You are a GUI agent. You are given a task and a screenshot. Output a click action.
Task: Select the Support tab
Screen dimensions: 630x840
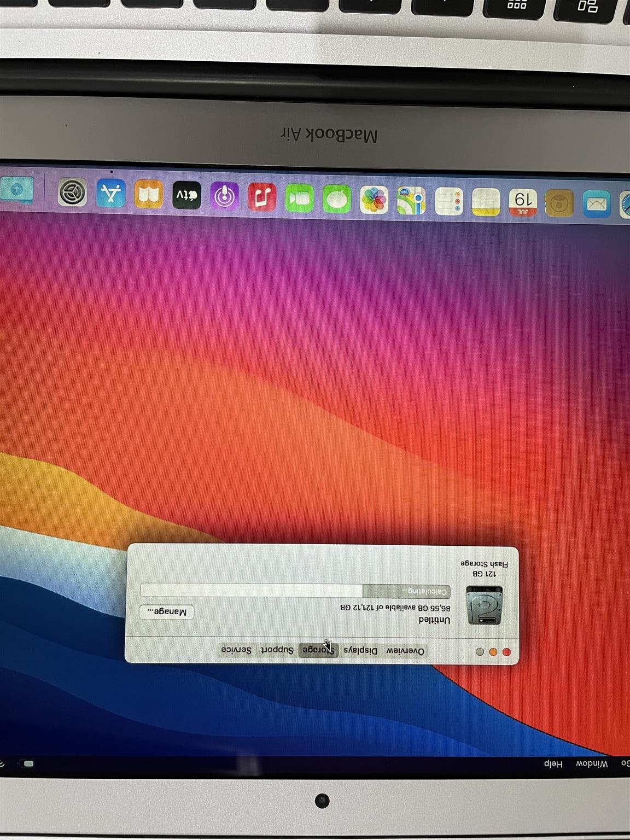pos(277,650)
